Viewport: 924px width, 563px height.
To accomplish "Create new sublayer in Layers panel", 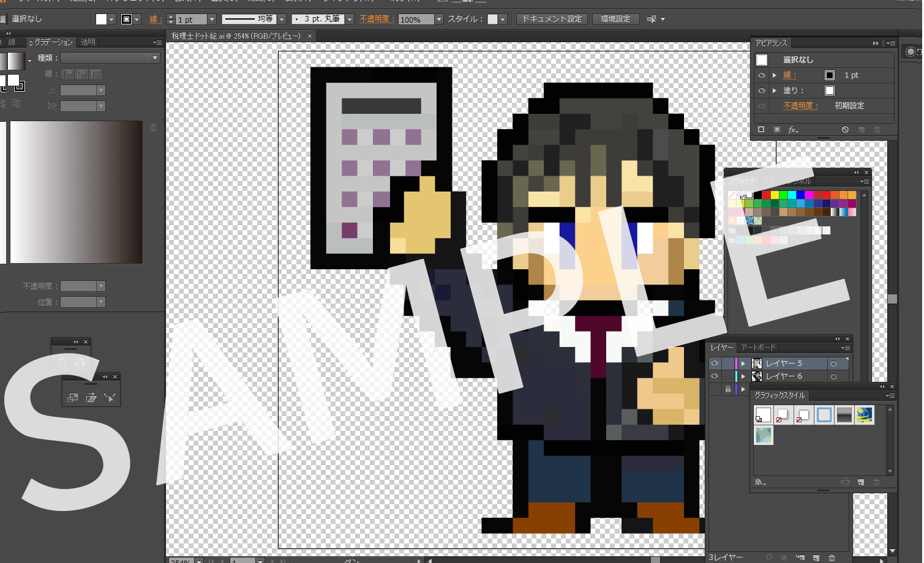I will click(800, 557).
